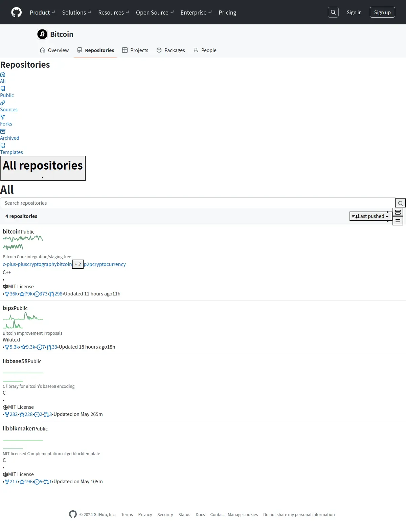The width and height of the screenshot is (406, 532).
Task: Expand the Solutions menu
Action: click(77, 13)
